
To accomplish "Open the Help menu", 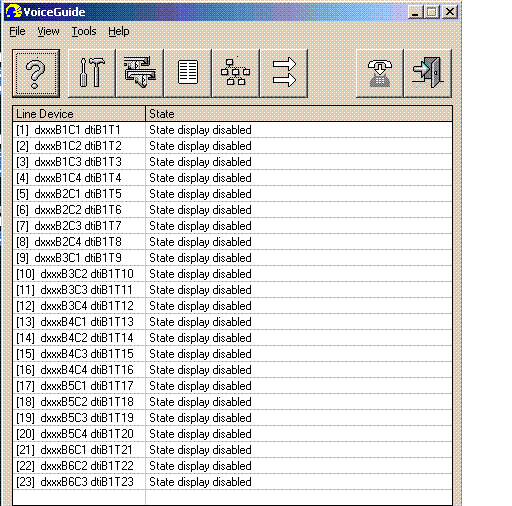I will [x=119, y=31].
